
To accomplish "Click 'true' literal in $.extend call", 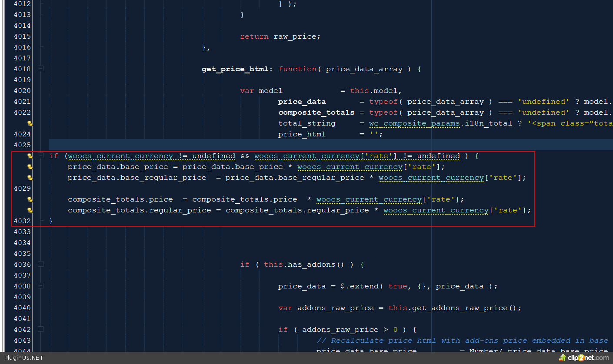I will pos(397,286).
